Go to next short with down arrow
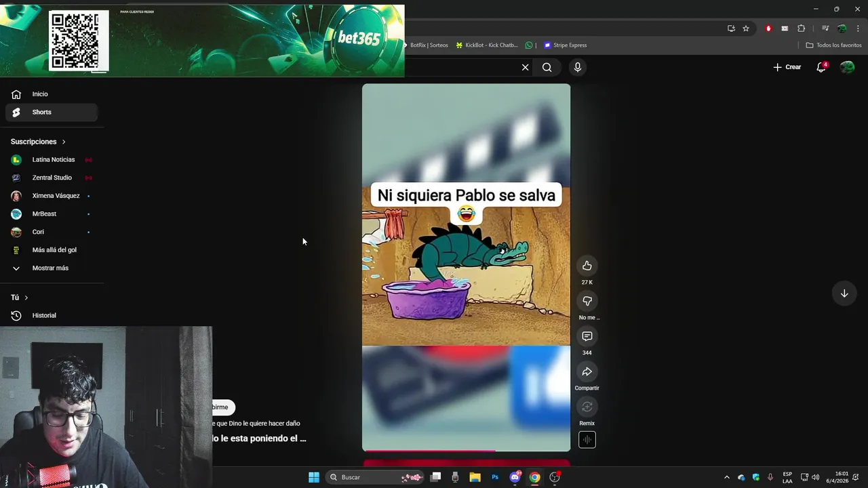Viewport: 868px width, 488px height. click(844, 293)
